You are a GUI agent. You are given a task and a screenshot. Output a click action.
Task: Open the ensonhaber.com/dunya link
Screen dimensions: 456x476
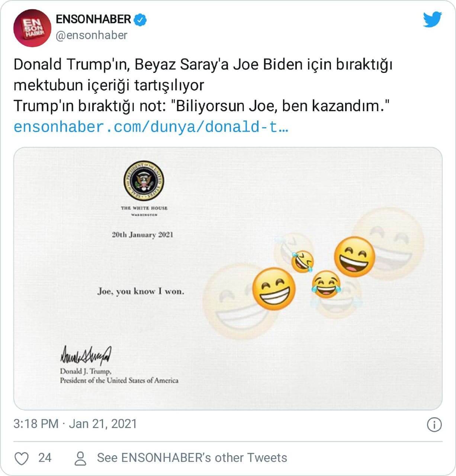pos(151,127)
